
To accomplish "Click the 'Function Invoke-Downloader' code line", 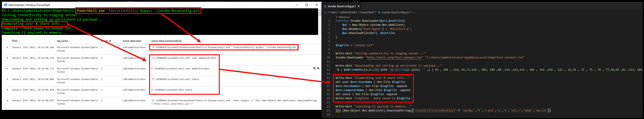I will click(370, 21).
